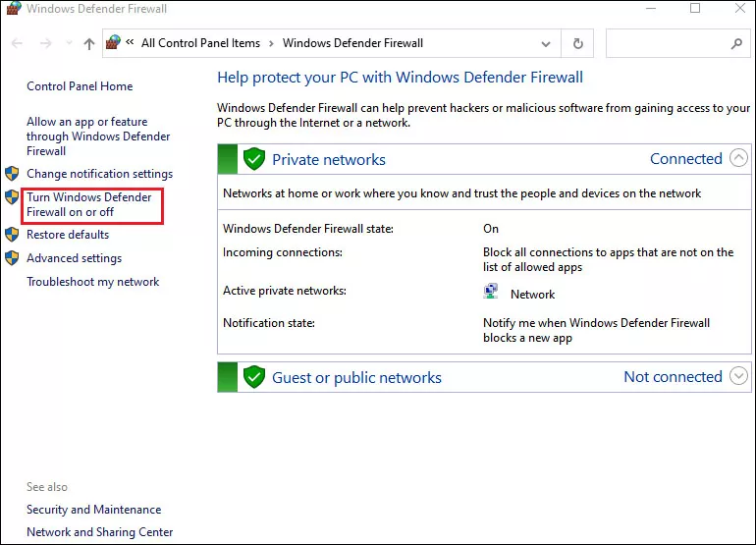Click the Active private networks label
Screen dimensions: 756x545
click(x=285, y=291)
